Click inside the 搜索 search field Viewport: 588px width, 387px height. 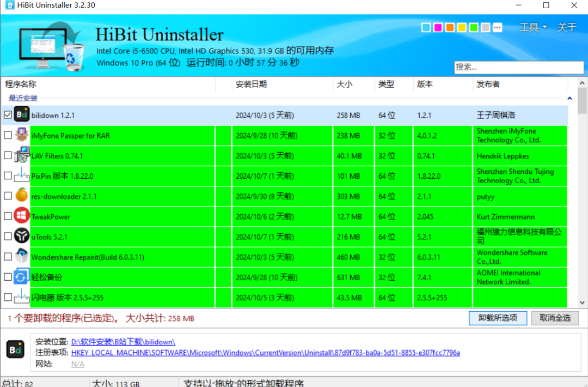(x=517, y=67)
